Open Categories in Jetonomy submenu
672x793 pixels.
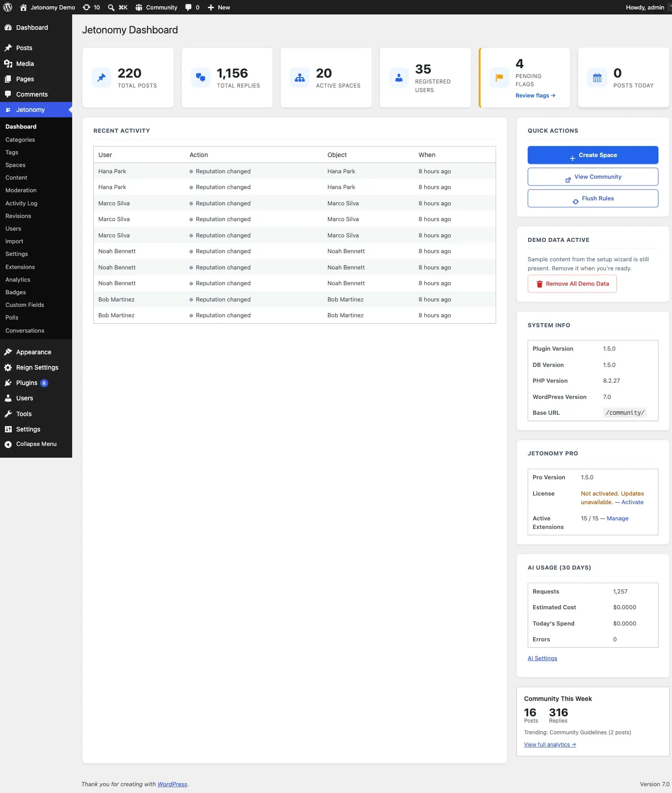pyautogui.click(x=20, y=140)
